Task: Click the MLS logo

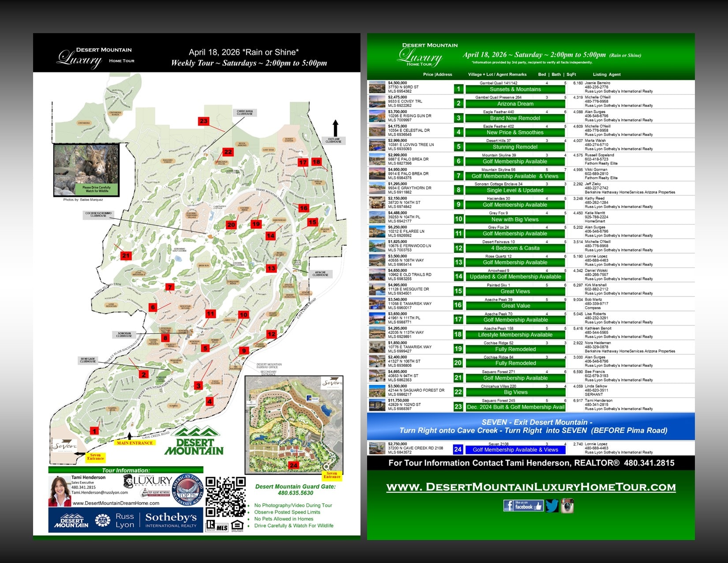Action: 222,527
